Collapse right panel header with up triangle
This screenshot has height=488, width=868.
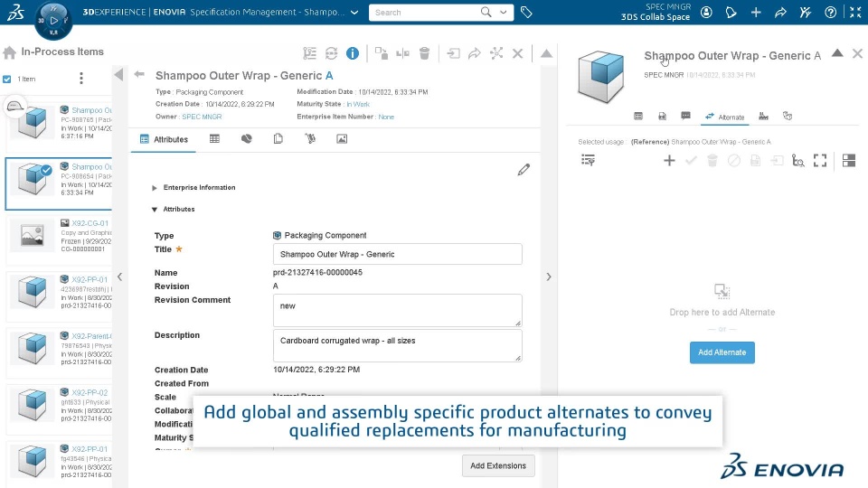(x=837, y=53)
